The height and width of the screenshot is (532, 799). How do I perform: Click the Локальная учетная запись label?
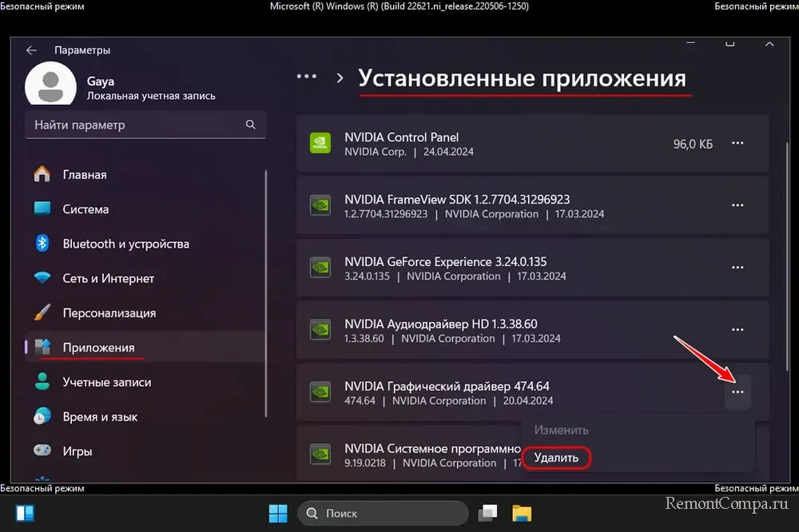(151, 96)
